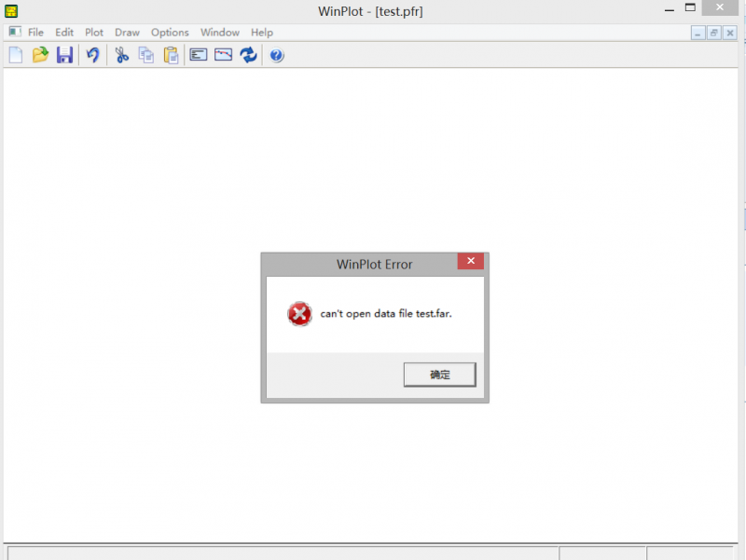This screenshot has width=746, height=560.
Task: Refresh plot with the blue arrows icon
Action: click(248, 55)
